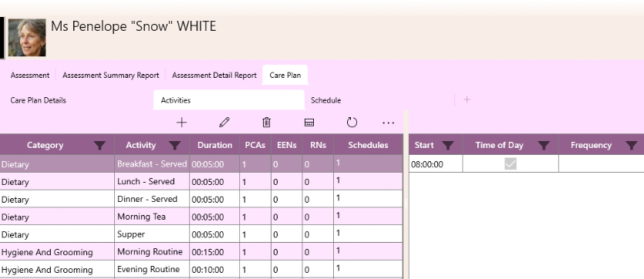Image resolution: width=644 pixels, height=279 pixels.
Task: Delete selected activity with trash icon
Action: (x=267, y=123)
